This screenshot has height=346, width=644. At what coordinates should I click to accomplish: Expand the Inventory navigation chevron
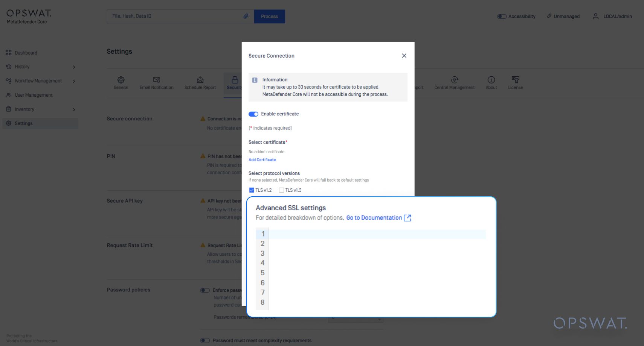click(74, 109)
